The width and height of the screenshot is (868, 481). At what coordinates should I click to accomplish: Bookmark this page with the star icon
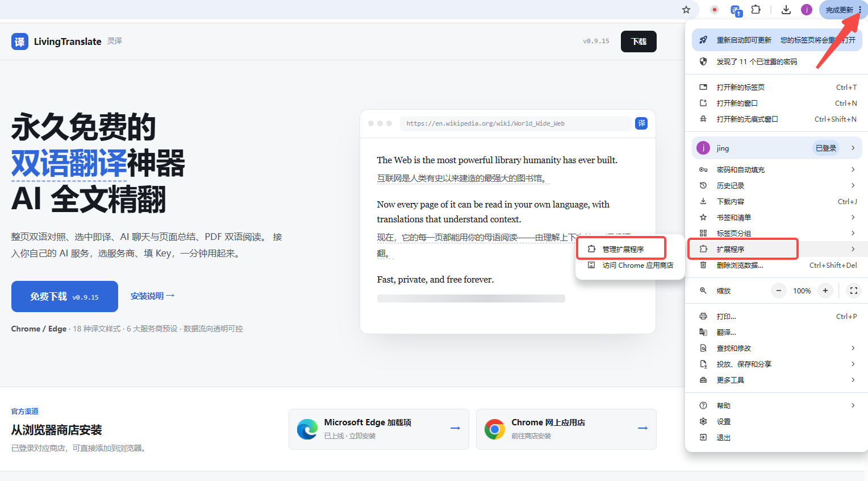click(686, 10)
